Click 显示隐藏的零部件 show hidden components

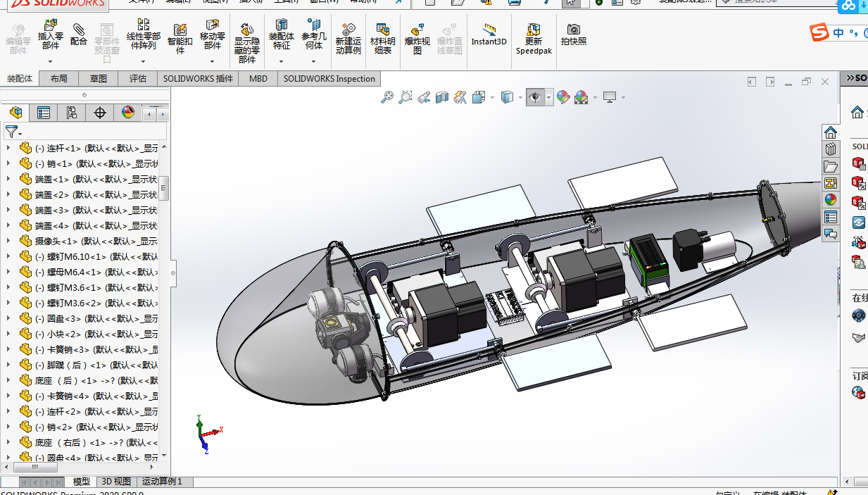[247, 42]
